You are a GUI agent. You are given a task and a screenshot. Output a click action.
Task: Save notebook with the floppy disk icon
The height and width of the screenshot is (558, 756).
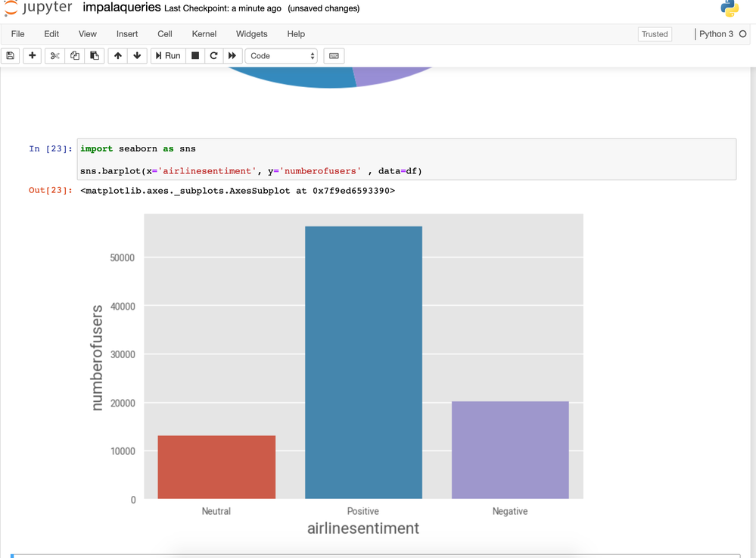point(10,55)
